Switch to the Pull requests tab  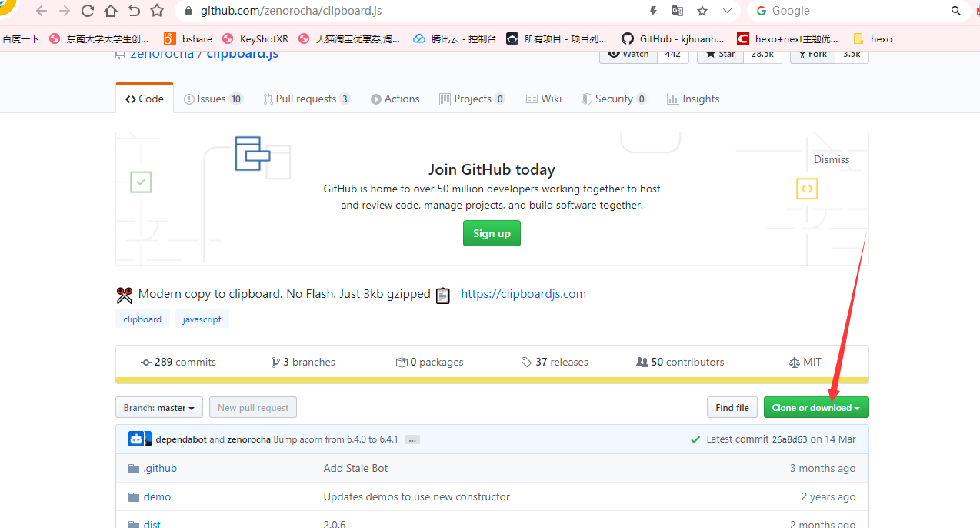(x=306, y=99)
